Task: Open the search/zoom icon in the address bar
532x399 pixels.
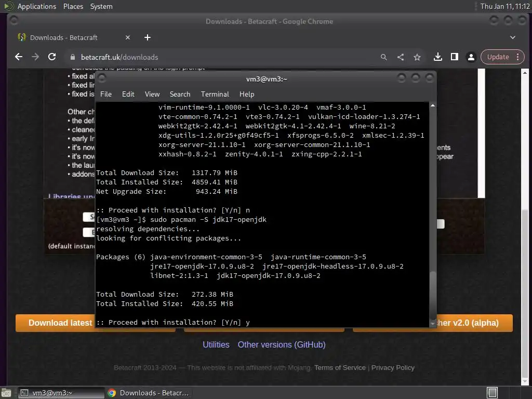Action: point(384,57)
